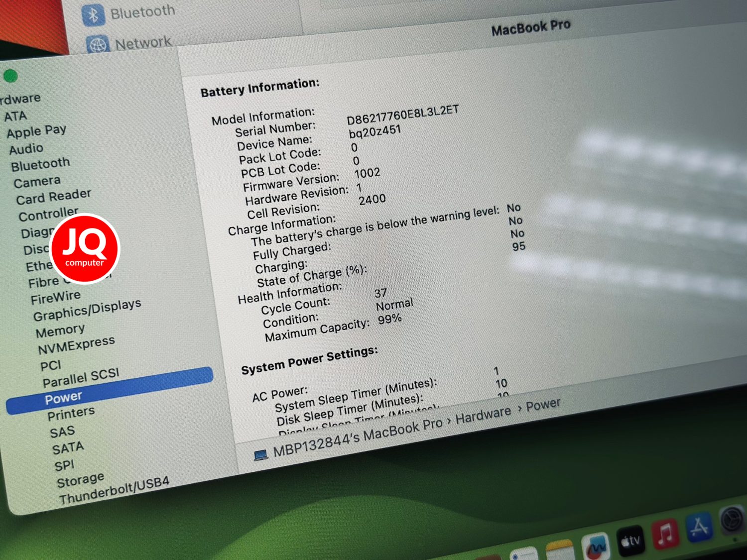Image resolution: width=747 pixels, height=560 pixels.
Task: Click the AC Power label
Action: click(280, 394)
